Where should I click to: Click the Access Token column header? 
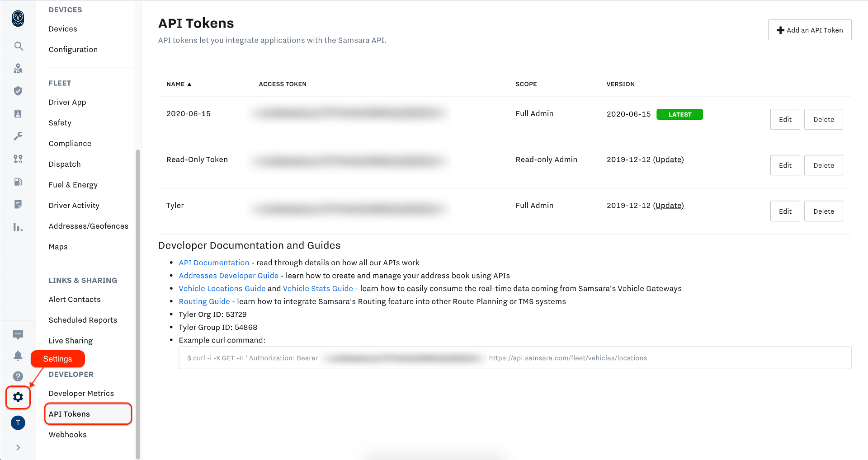tap(283, 84)
